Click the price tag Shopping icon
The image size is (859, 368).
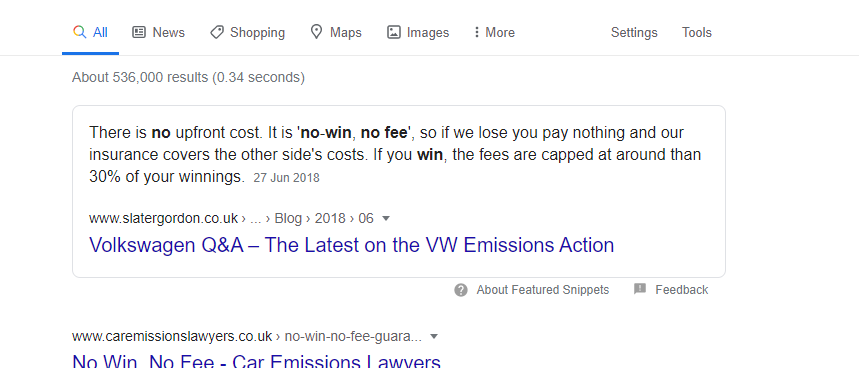[217, 32]
